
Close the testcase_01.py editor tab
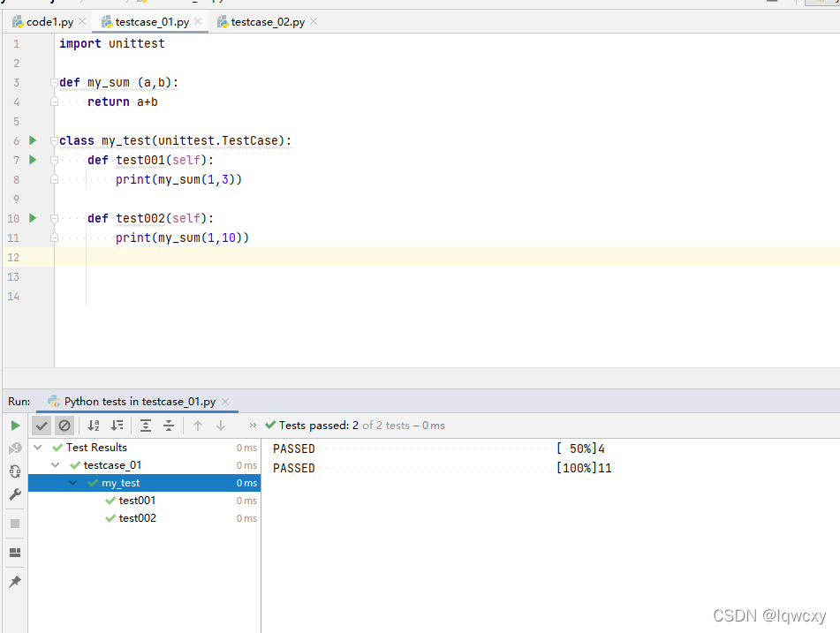pyautogui.click(x=198, y=21)
